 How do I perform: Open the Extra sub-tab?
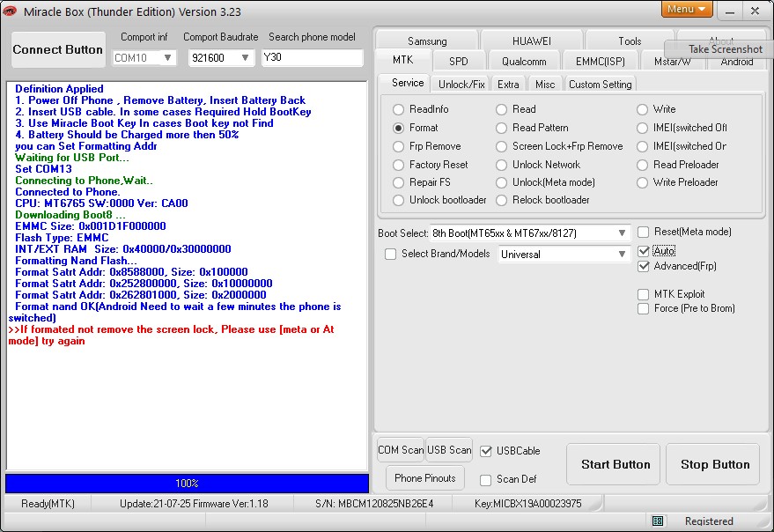click(x=508, y=85)
